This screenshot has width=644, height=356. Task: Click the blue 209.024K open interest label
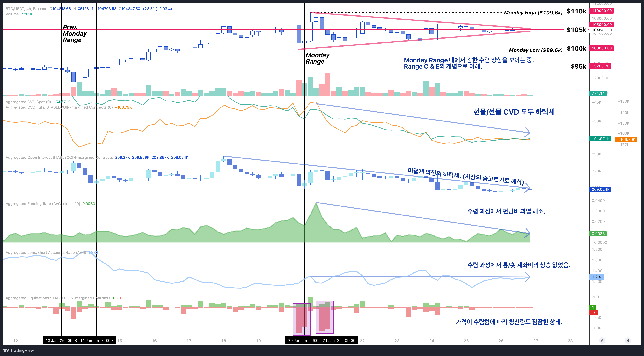coord(600,189)
